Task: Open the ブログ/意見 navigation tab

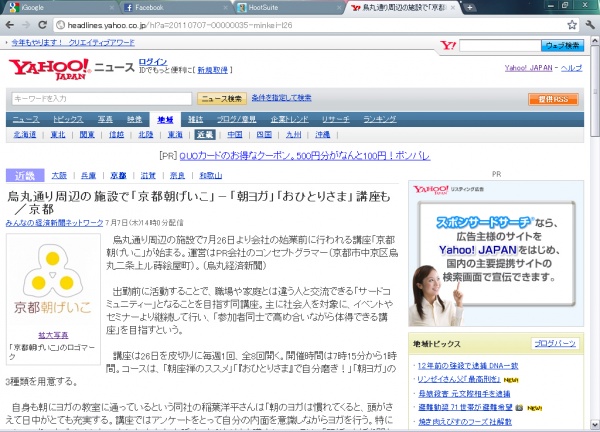Action: 237,119
